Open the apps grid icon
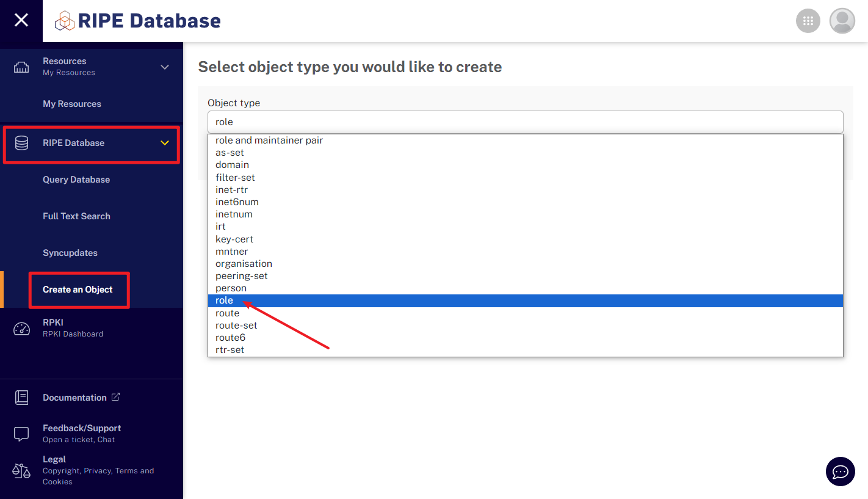 [808, 21]
